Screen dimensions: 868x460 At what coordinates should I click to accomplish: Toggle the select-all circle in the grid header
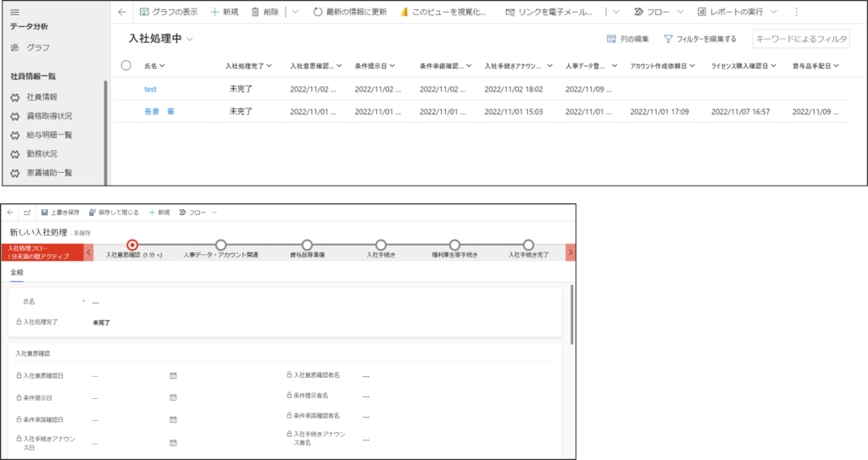coord(126,65)
